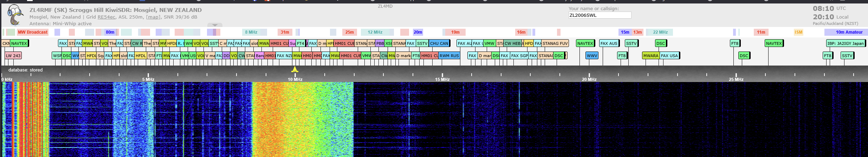868x157 pixels.
Task: Tune to the LW 243 station label
Action: 13,56
